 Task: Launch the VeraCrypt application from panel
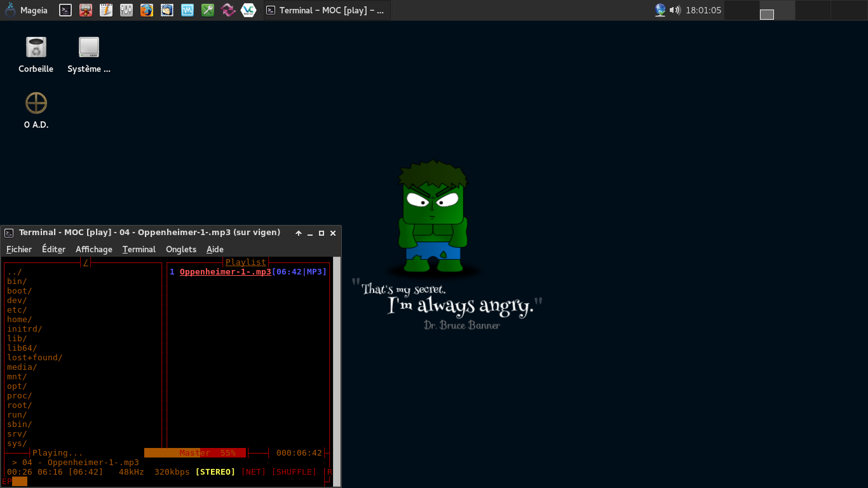tap(248, 10)
